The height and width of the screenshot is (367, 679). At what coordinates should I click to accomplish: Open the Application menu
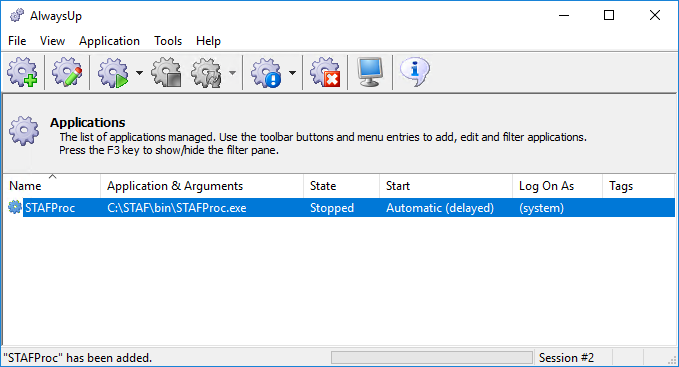[x=109, y=41]
